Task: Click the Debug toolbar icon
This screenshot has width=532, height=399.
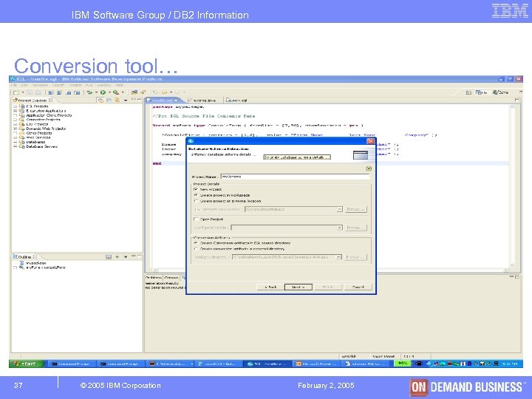Action: [x=89, y=92]
